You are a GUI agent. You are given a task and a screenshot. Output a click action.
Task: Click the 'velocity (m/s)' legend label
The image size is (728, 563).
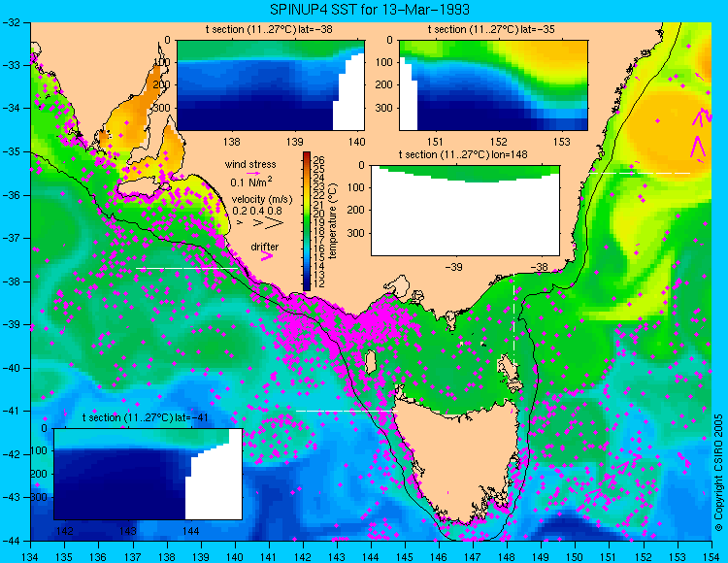click(262, 200)
